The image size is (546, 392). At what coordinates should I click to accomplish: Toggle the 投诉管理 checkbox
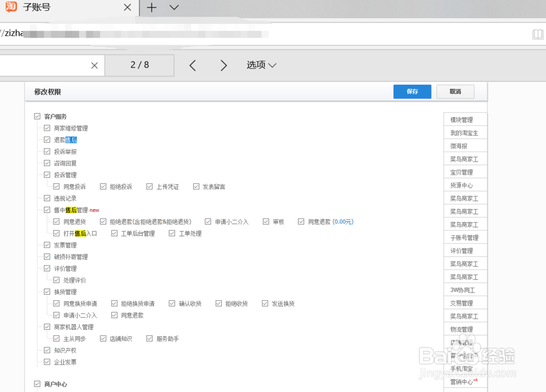[47, 175]
